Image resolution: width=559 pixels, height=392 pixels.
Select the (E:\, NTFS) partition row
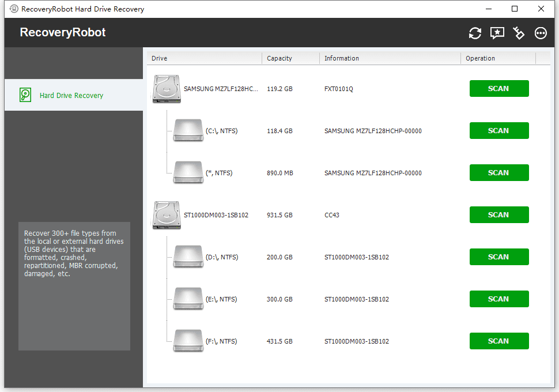tap(221, 299)
